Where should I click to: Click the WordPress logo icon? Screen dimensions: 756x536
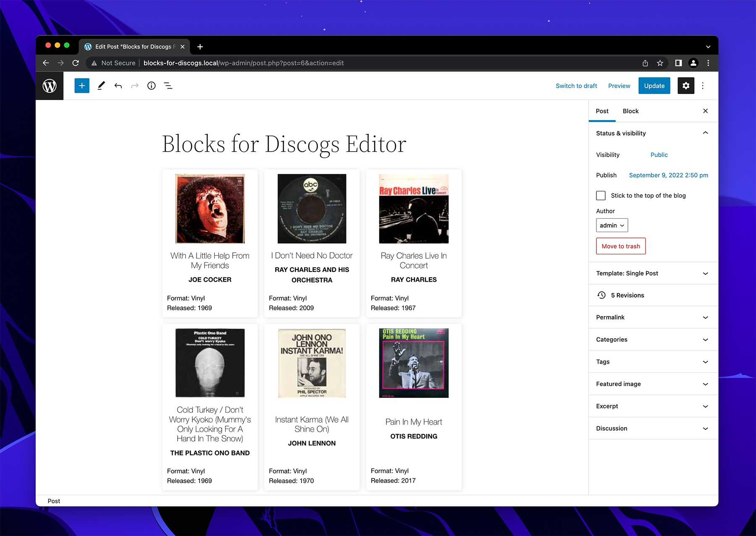(50, 86)
